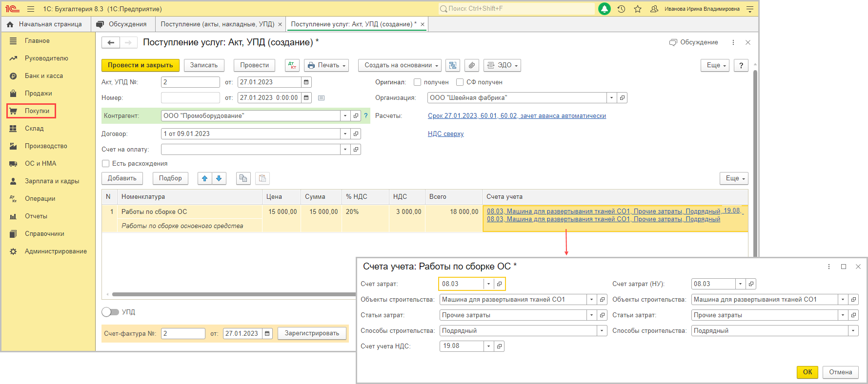The height and width of the screenshot is (384, 868).
Task: Open Договор record with the open icon
Action: tap(356, 134)
